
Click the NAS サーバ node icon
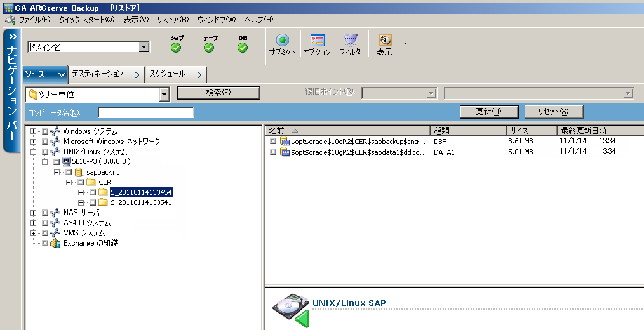click(55, 213)
